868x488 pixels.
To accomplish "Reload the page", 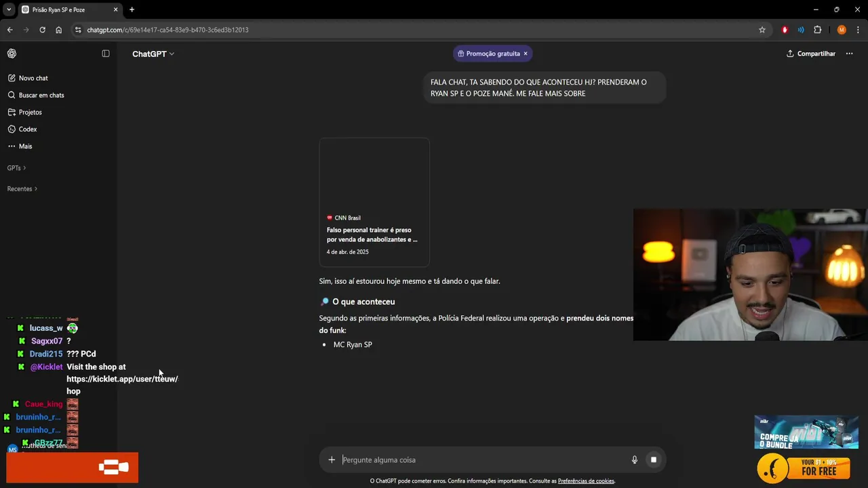I will point(42,30).
